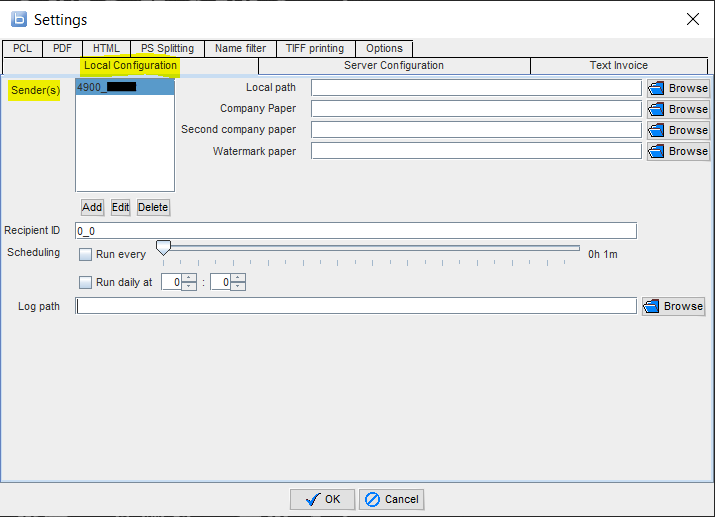Image resolution: width=715 pixels, height=517 pixels.
Task: Click Browse folder icon for Second company paper
Action: pos(657,130)
